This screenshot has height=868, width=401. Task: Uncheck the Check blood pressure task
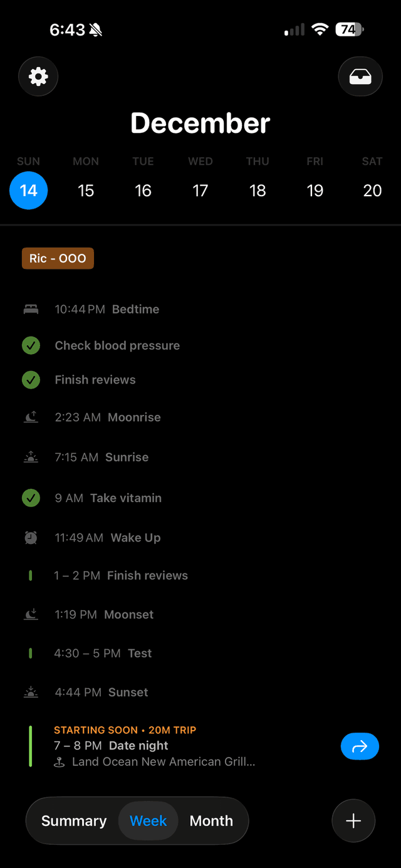point(31,345)
